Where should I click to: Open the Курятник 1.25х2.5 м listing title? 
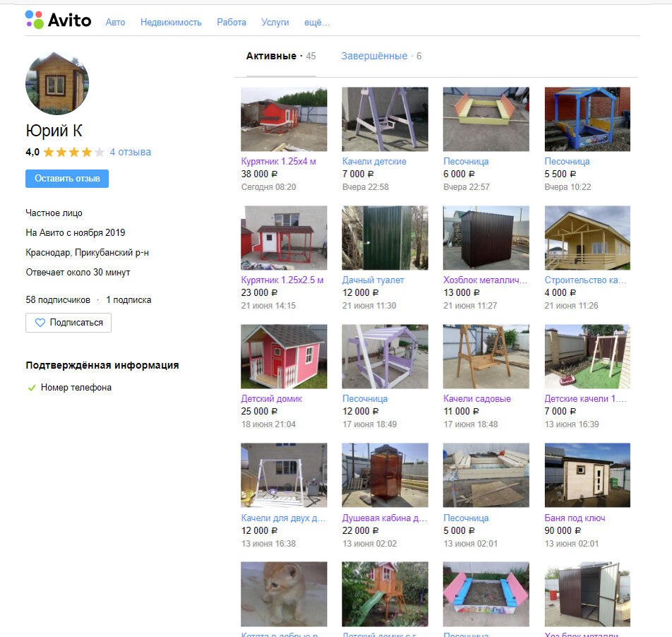point(282,280)
